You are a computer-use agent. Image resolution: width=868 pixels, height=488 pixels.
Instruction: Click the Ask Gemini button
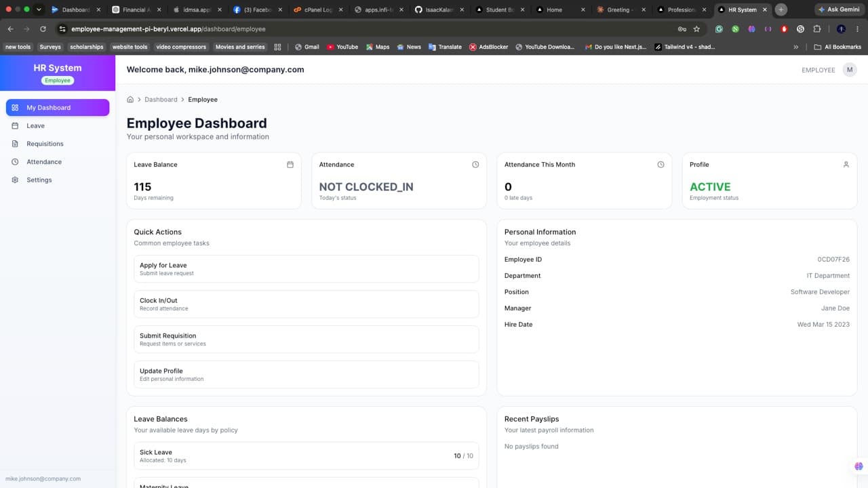tap(838, 9)
